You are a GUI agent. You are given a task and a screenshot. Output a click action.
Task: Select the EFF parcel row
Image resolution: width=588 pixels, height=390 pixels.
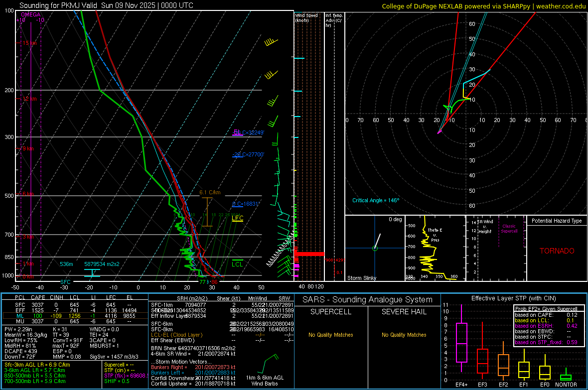74,310
